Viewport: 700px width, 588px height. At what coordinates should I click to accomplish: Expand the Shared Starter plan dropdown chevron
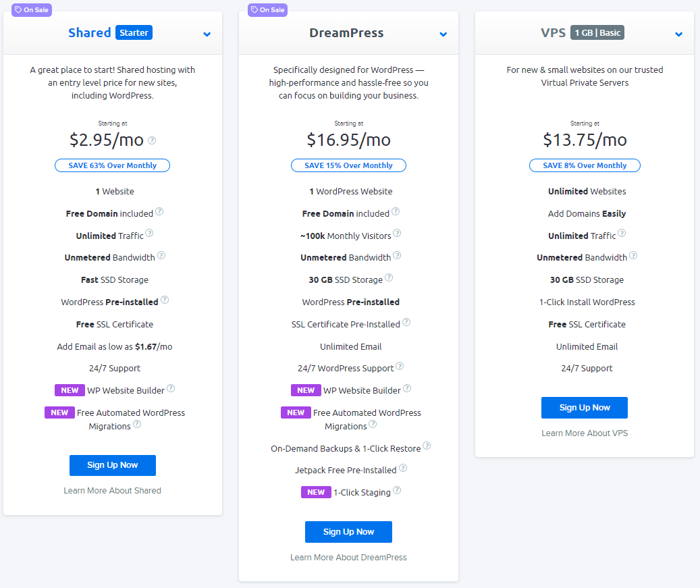207,34
